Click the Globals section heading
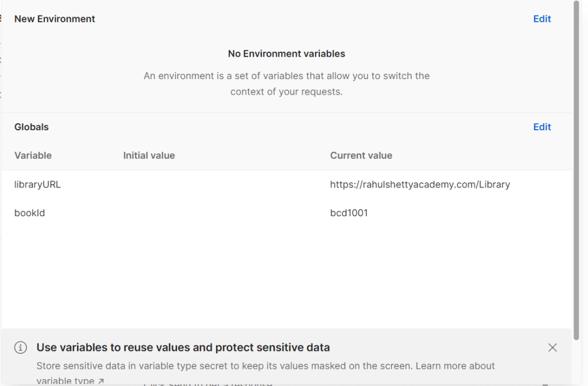The width and height of the screenshot is (588, 386). coord(32,127)
